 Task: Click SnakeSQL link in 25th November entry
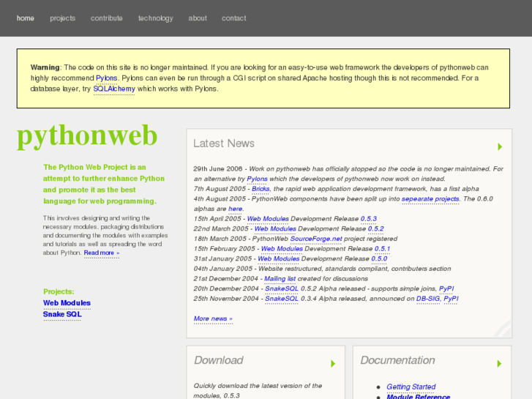[x=282, y=299]
